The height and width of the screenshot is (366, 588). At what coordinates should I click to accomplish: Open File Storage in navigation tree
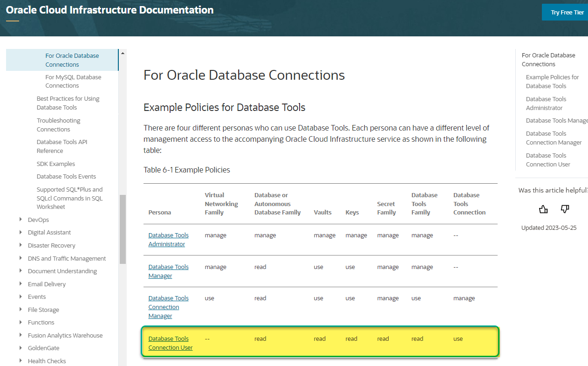43,310
